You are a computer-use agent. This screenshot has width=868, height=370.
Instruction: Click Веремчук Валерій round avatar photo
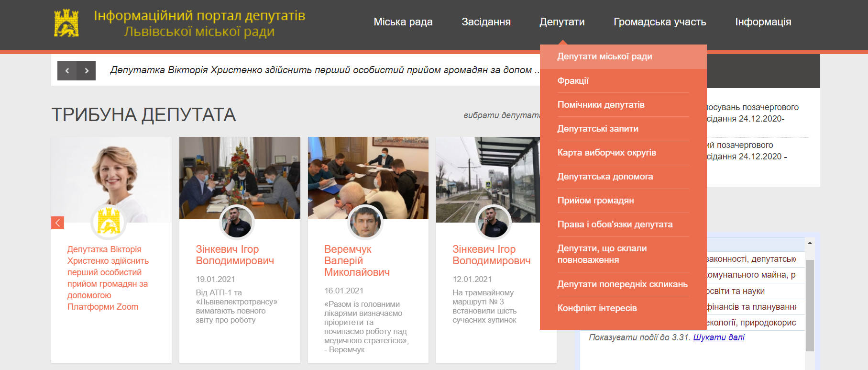[x=365, y=222]
